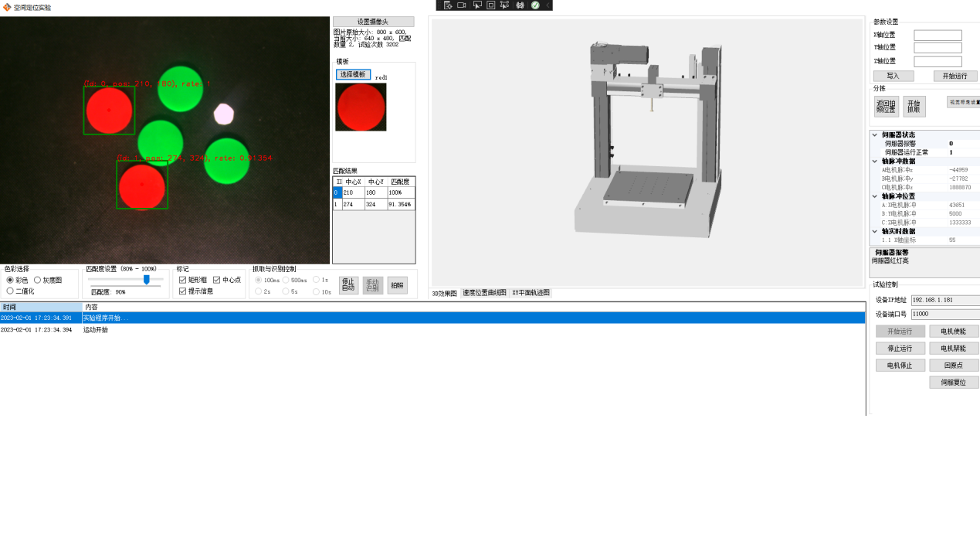
Task: Click the 选择模板 button
Action: [353, 75]
